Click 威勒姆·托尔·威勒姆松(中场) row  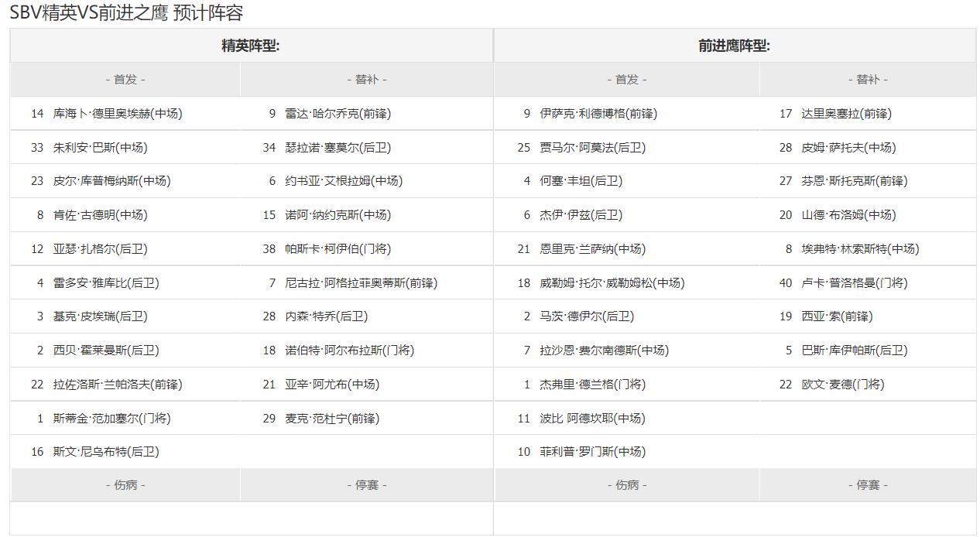[612, 283]
